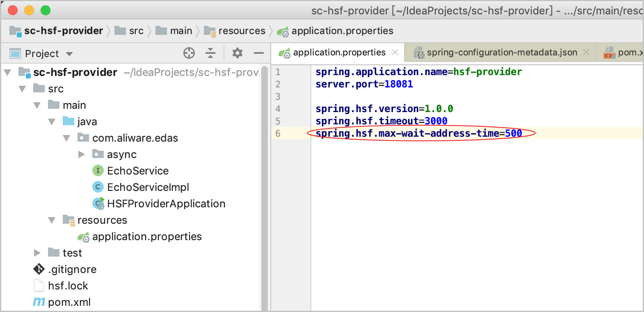Click the Collapse All icon in Project panel

(x=210, y=53)
